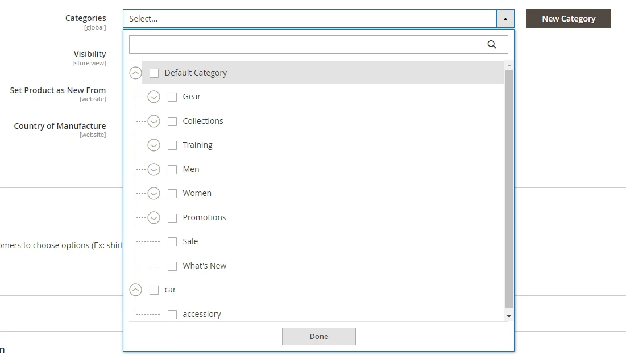Image resolution: width=626 pixels, height=364 pixels.
Task: Expand the Promotions category chevron
Action: [x=154, y=217]
